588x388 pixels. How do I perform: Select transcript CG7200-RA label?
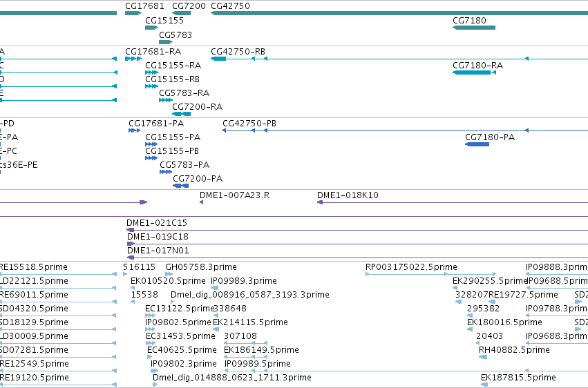click(197, 107)
